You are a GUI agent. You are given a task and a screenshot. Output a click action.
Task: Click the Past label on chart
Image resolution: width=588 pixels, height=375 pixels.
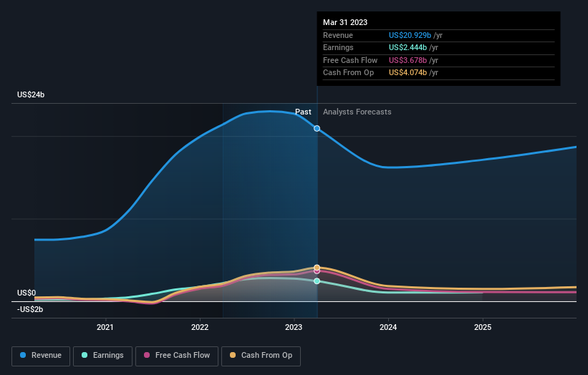(303, 112)
